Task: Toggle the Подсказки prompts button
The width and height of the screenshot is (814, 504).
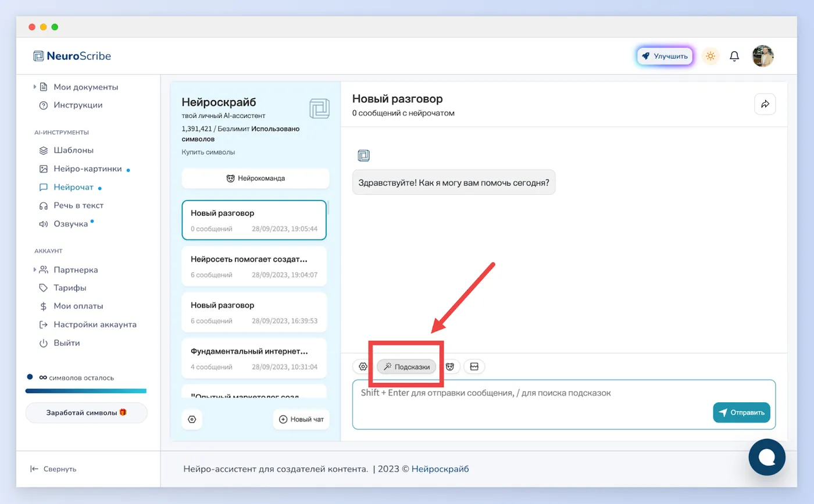Action: point(406,367)
